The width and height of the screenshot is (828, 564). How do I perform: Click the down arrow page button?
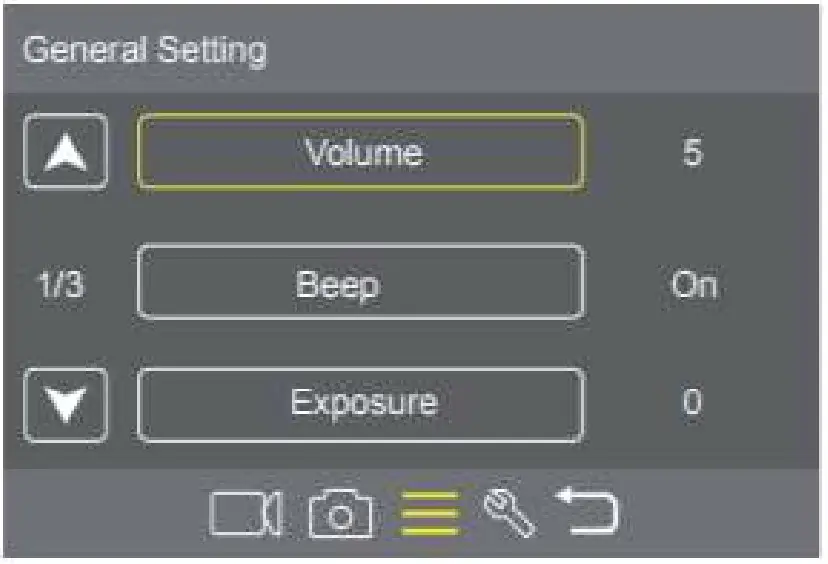click(66, 405)
